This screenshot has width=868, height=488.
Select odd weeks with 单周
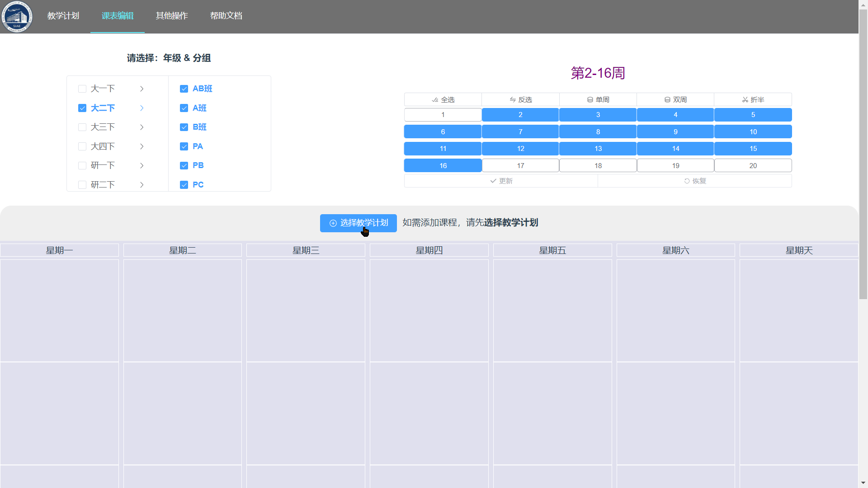pyautogui.click(x=598, y=99)
